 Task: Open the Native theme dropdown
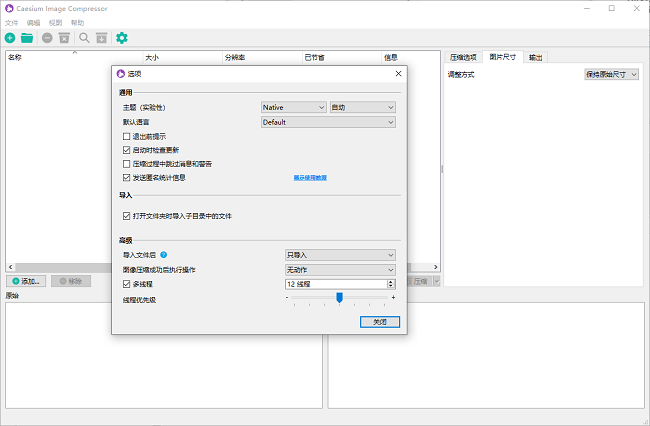293,107
